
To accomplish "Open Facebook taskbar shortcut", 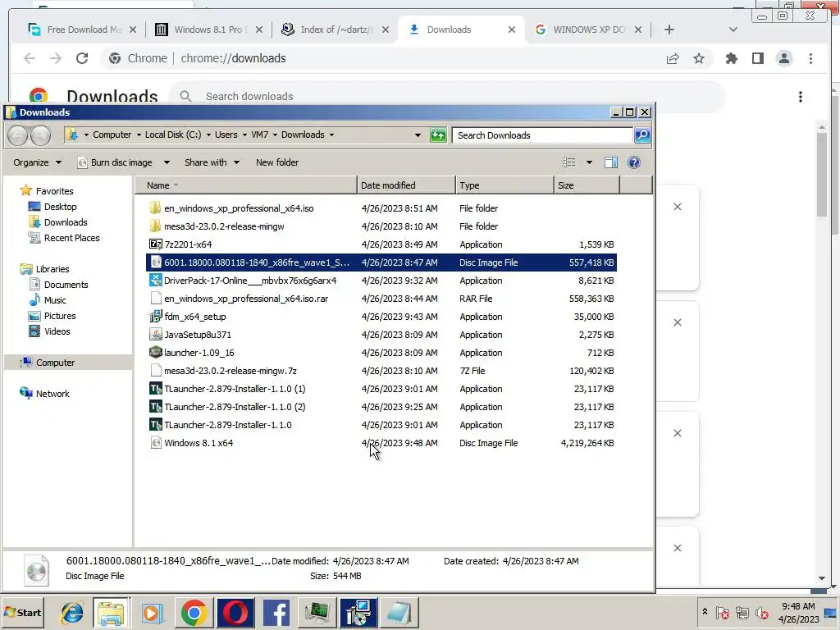I will pos(276,613).
